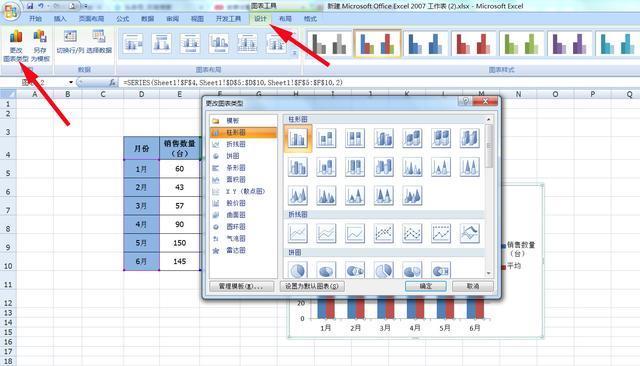Open the Office button menu
This screenshot has width=640, height=366.
point(11,11)
